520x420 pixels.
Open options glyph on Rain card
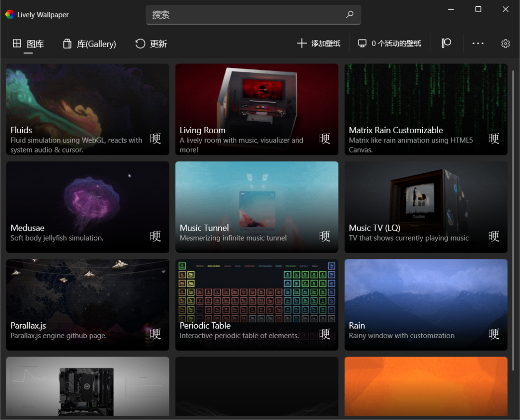494,334
